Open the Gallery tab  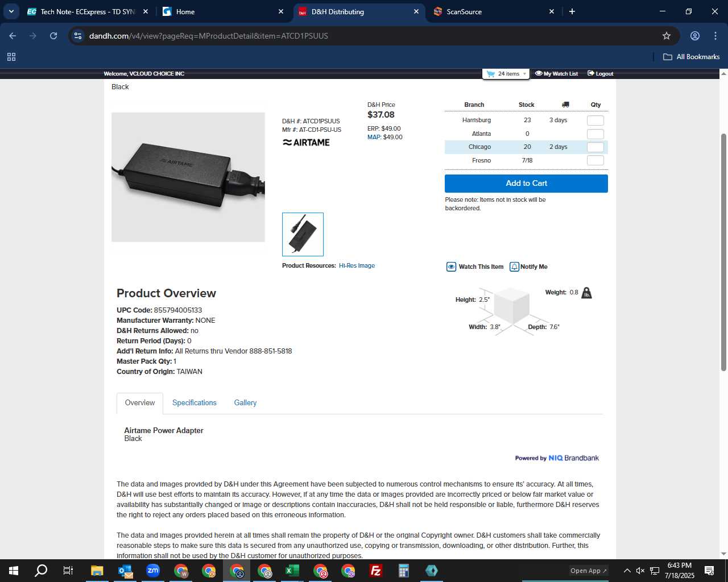pyautogui.click(x=245, y=403)
